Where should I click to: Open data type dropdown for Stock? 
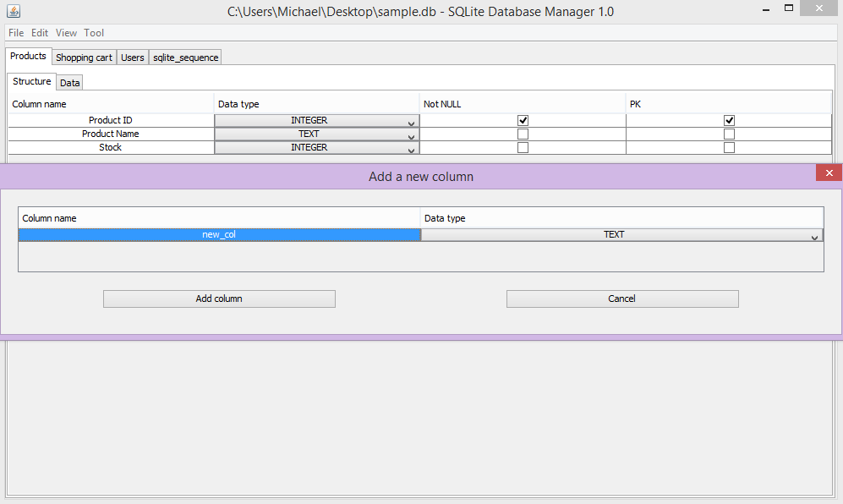[317, 147]
